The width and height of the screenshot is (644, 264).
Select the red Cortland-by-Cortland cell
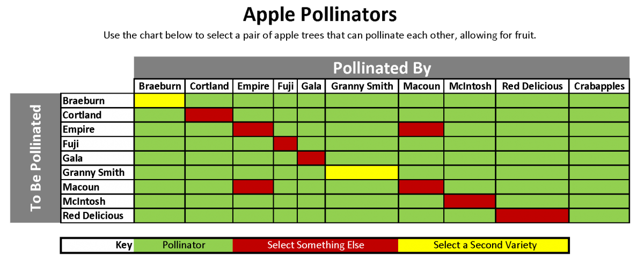[209, 115]
